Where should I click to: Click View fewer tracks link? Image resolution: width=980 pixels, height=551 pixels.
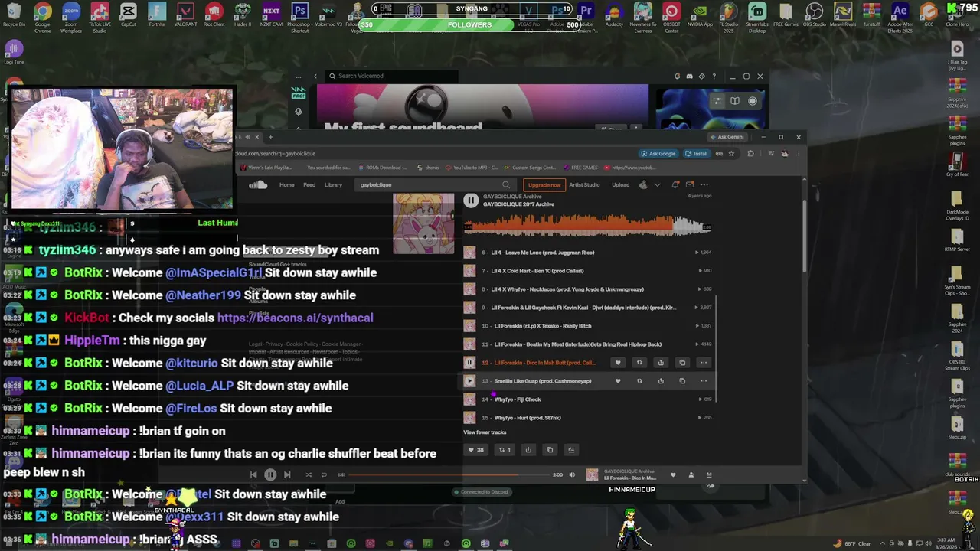click(485, 432)
